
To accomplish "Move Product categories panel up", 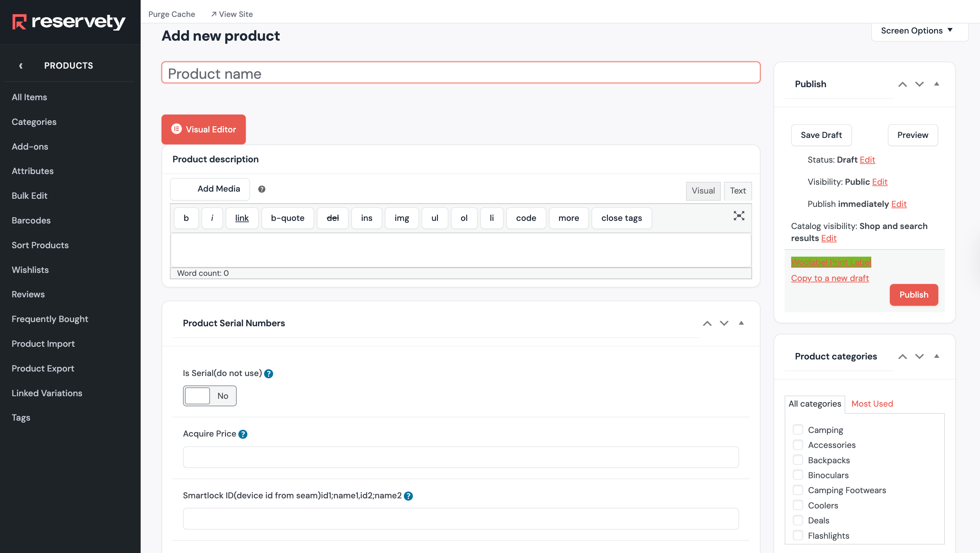I will tap(903, 357).
